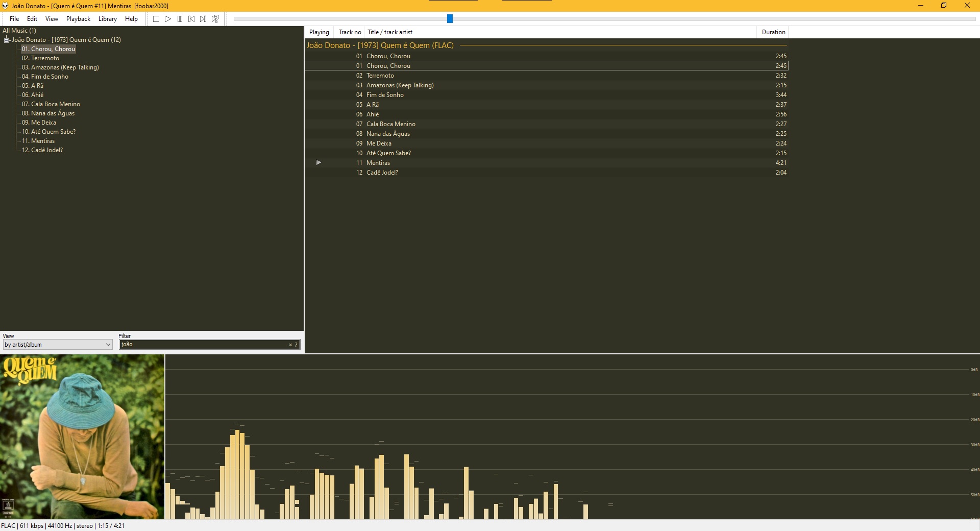Click the 4:21 duration of Mentiras
Image resolution: width=980 pixels, height=531 pixels.
coord(781,163)
